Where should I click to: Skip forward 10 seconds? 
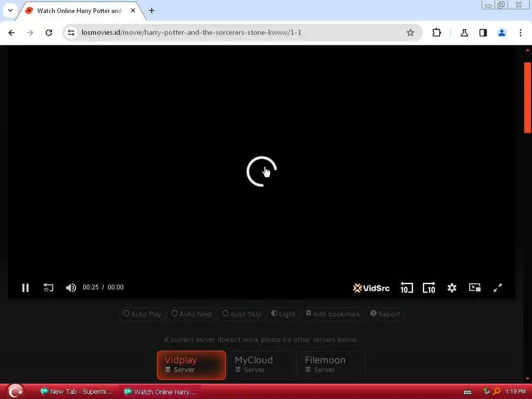click(429, 288)
